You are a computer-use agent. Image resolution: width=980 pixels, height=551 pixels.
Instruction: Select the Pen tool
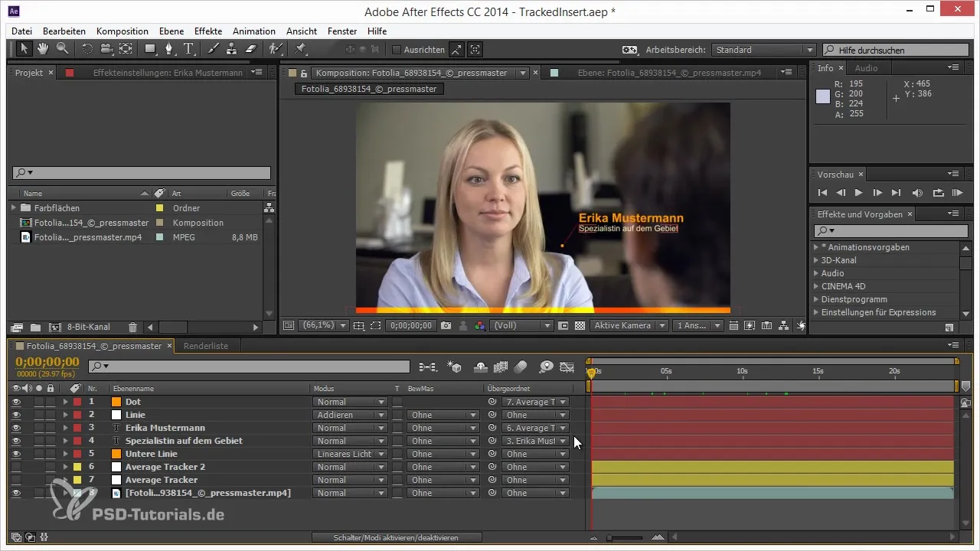click(x=170, y=49)
